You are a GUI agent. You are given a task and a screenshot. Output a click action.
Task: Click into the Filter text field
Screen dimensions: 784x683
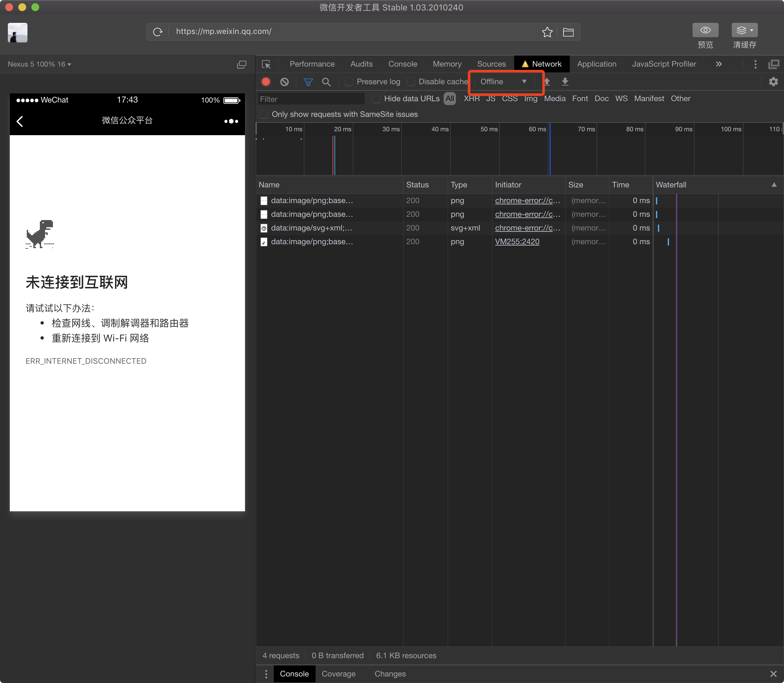click(311, 99)
